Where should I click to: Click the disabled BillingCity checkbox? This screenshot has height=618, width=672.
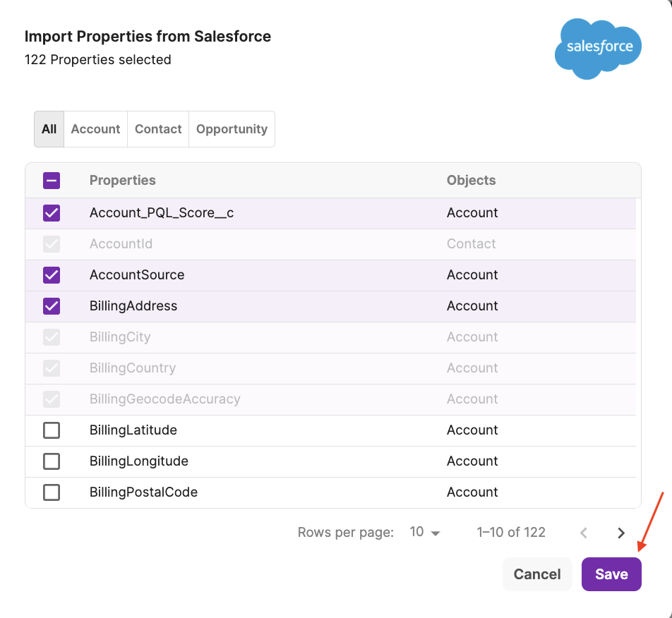tap(52, 337)
